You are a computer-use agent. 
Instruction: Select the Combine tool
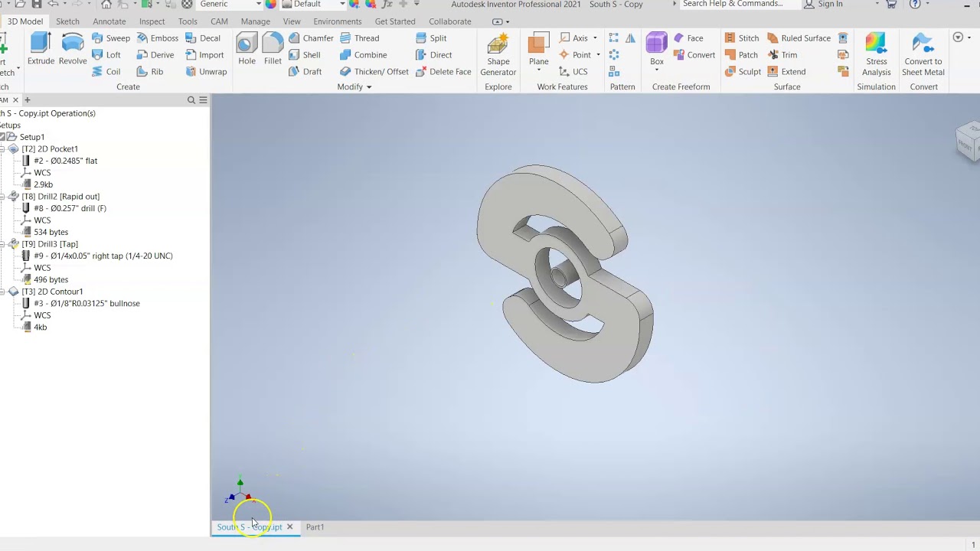(x=363, y=55)
